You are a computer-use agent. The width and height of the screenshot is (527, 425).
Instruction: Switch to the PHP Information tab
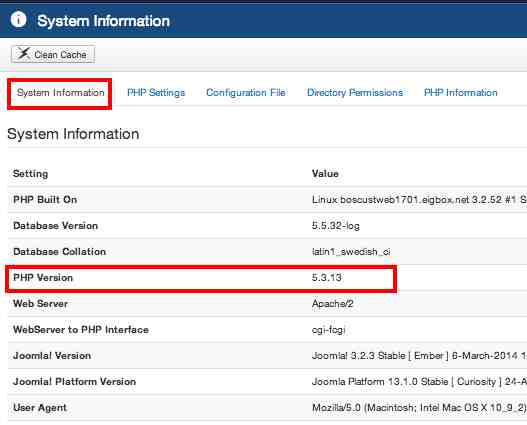(460, 93)
